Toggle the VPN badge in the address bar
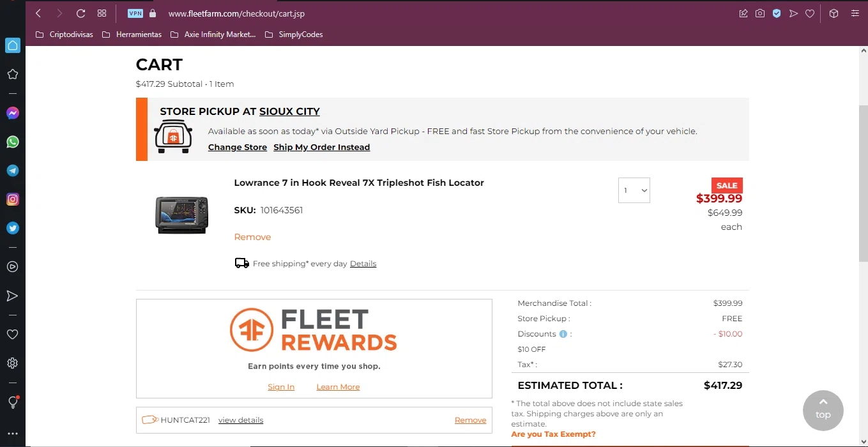Screen dimensions: 868x447 point(135,13)
